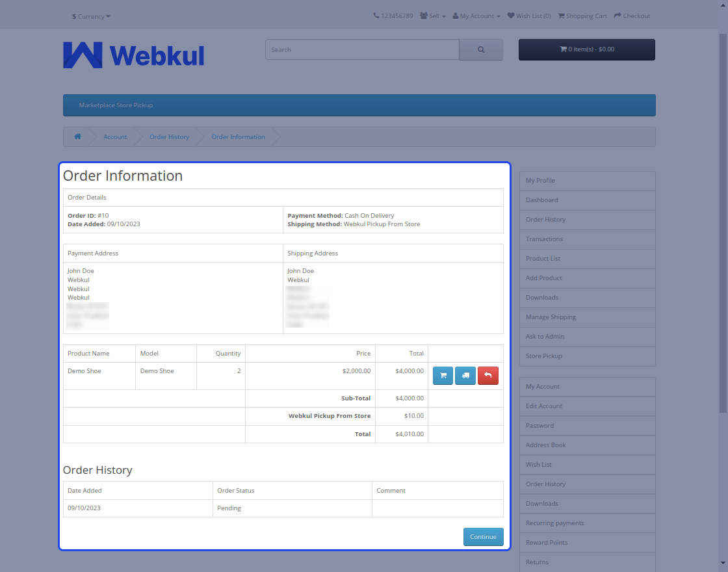Click the Pending order status cell
Screen dimensions: 728x572
tap(292, 508)
